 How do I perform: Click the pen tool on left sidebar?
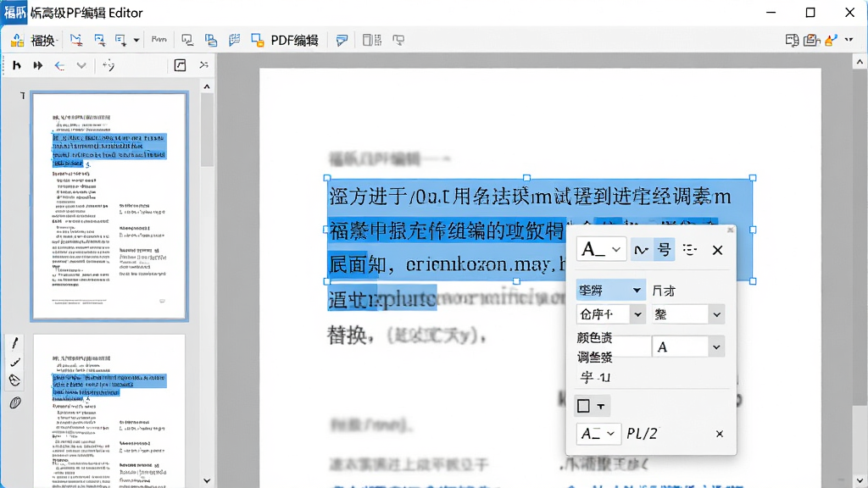point(15,343)
